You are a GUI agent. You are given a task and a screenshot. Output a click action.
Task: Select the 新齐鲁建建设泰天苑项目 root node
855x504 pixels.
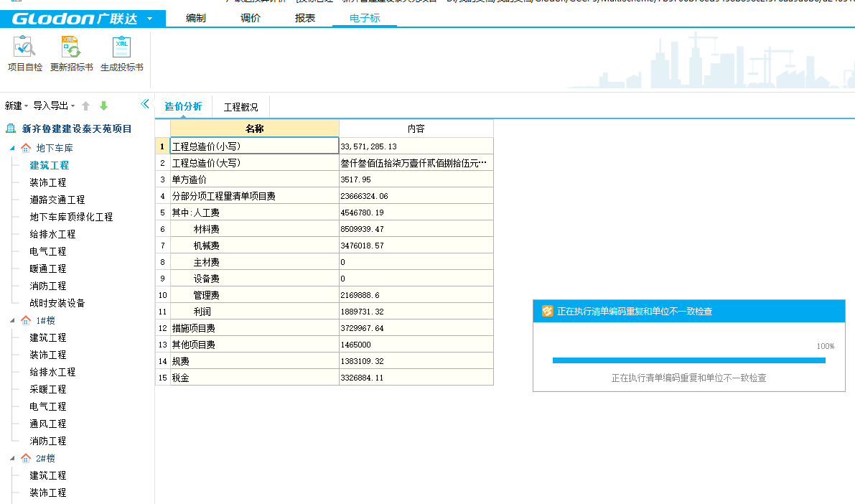[x=76, y=129]
